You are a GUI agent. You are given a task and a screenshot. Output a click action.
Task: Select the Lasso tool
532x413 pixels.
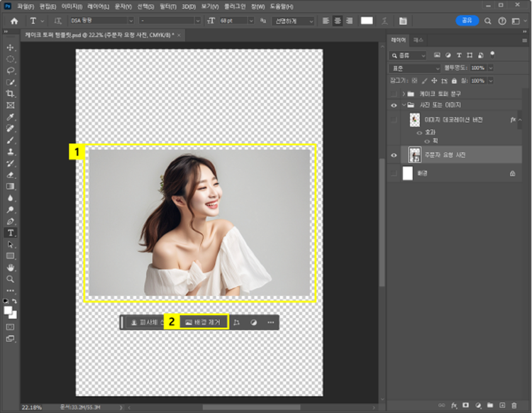(11, 70)
